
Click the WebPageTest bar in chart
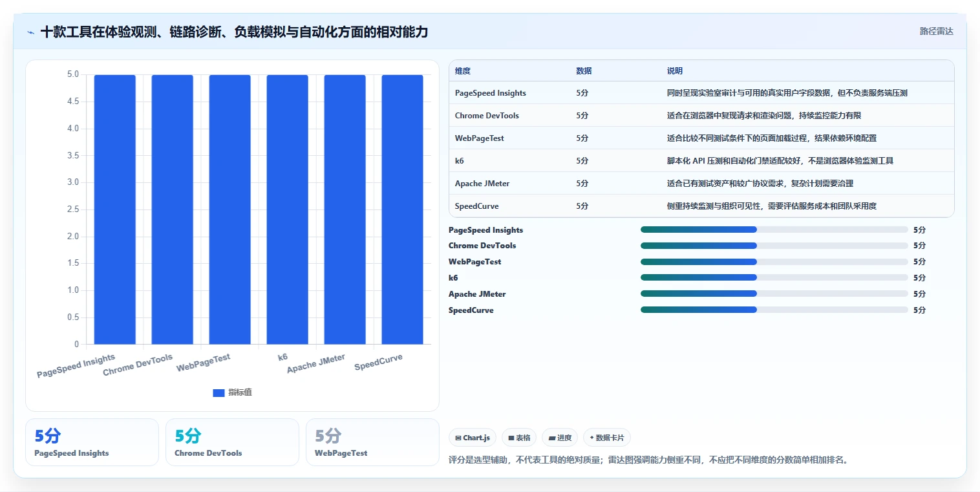tap(230, 209)
